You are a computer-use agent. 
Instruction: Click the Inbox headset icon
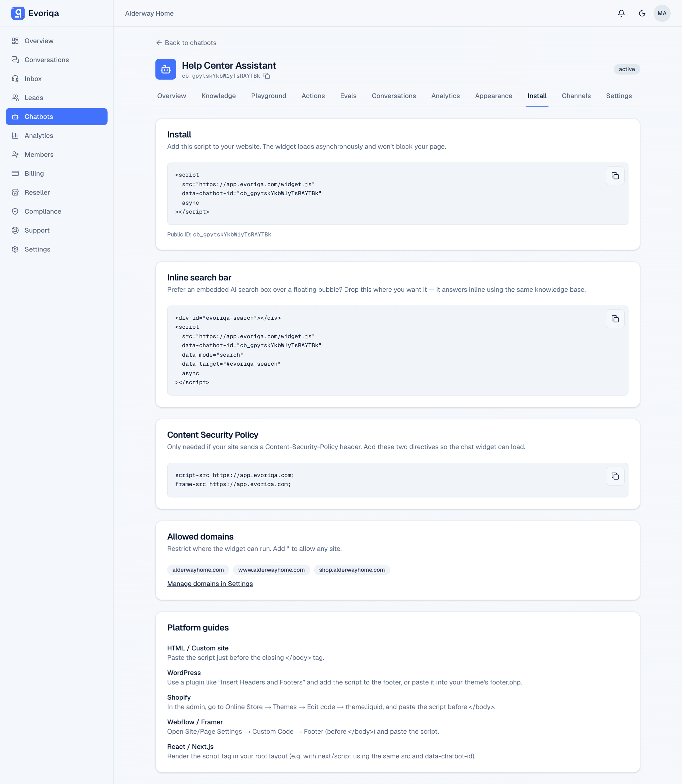pos(15,79)
